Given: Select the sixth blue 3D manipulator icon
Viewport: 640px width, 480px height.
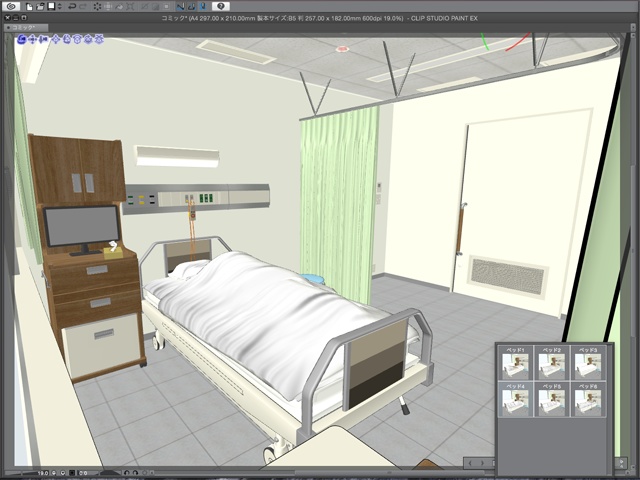Looking at the screenshot, I should click(78, 39).
